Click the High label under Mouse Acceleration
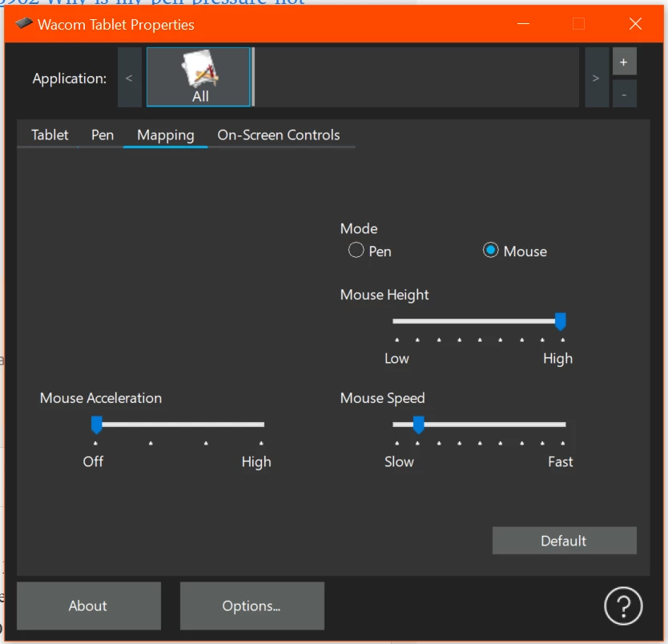The width and height of the screenshot is (668, 644). (x=256, y=461)
